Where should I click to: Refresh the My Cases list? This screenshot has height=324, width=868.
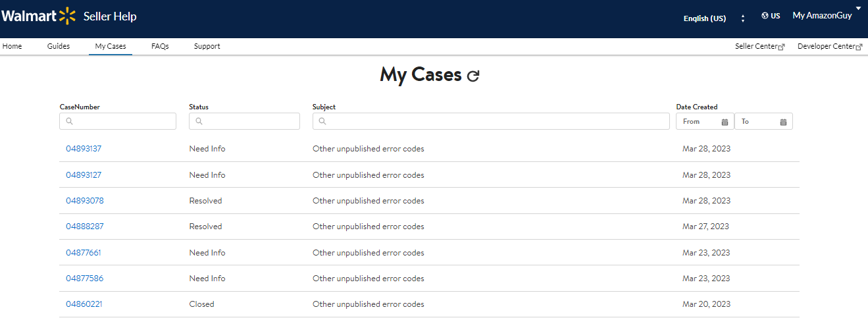pyautogui.click(x=473, y=76)
